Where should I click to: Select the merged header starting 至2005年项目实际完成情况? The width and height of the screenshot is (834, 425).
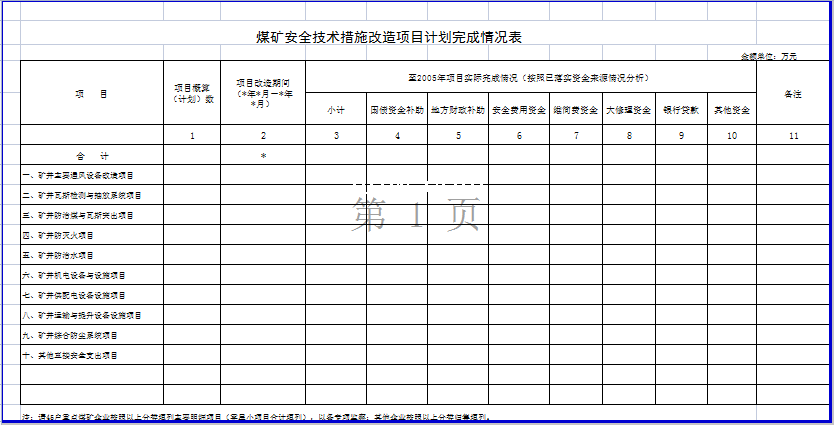coord(530,77)
